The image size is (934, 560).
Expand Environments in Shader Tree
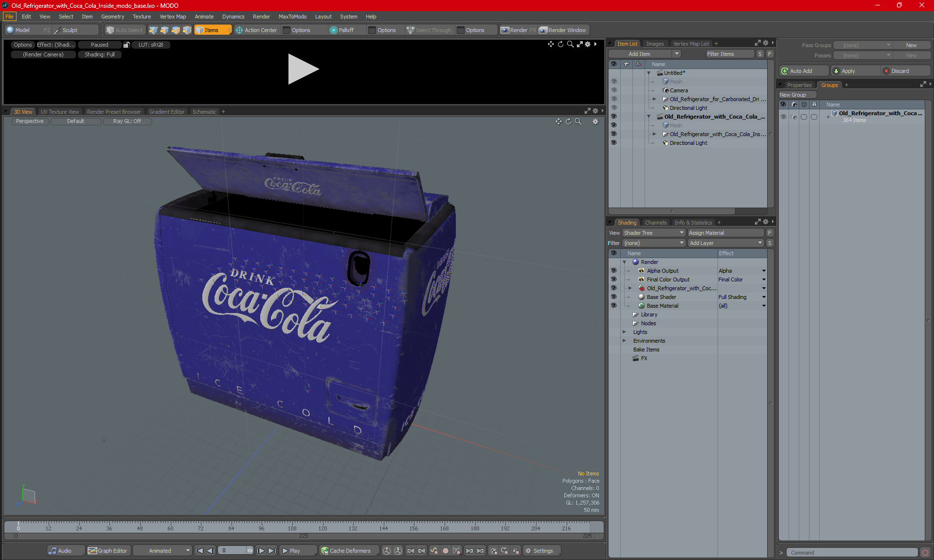click(x=625, y=341)
